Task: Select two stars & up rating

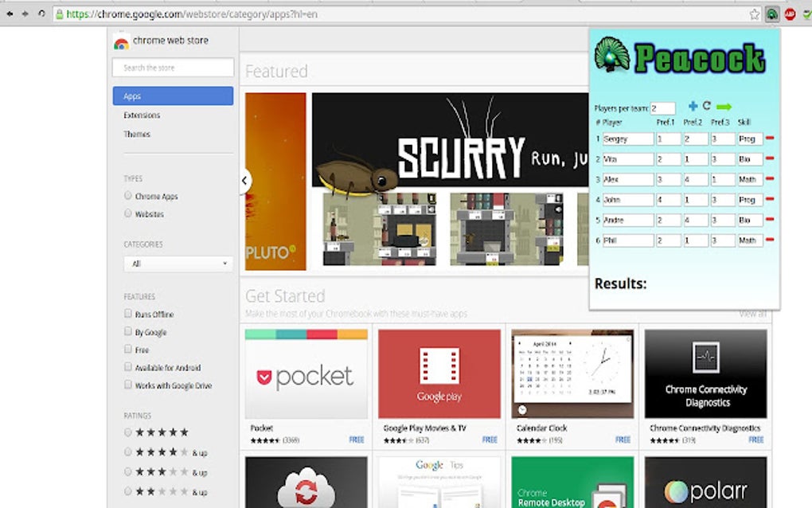Action: click(128, 491)
